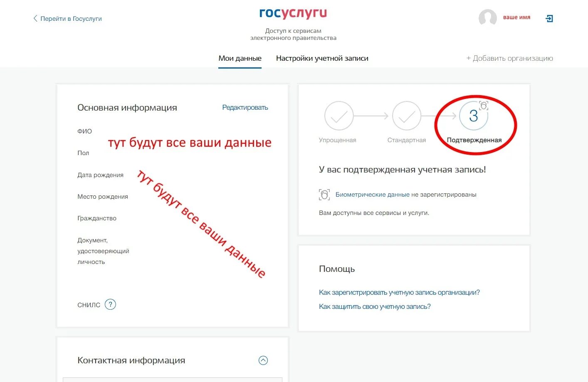Viewport: 588px width, 382px height.
Task: Click the Основная информация heading
Action: click(x=127, y=108)
